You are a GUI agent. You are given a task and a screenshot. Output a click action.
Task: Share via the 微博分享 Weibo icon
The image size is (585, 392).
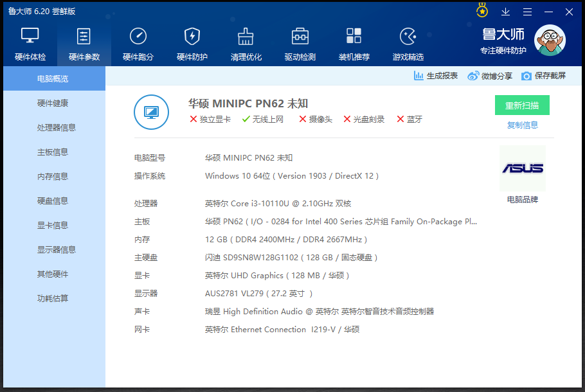[x=473, y=76]
